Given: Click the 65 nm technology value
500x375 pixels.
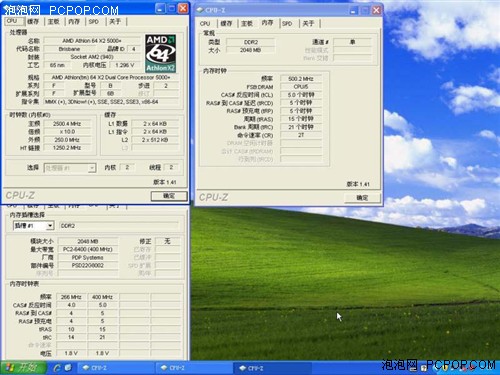Looking at the screenshot, I should tap(57, 65).
